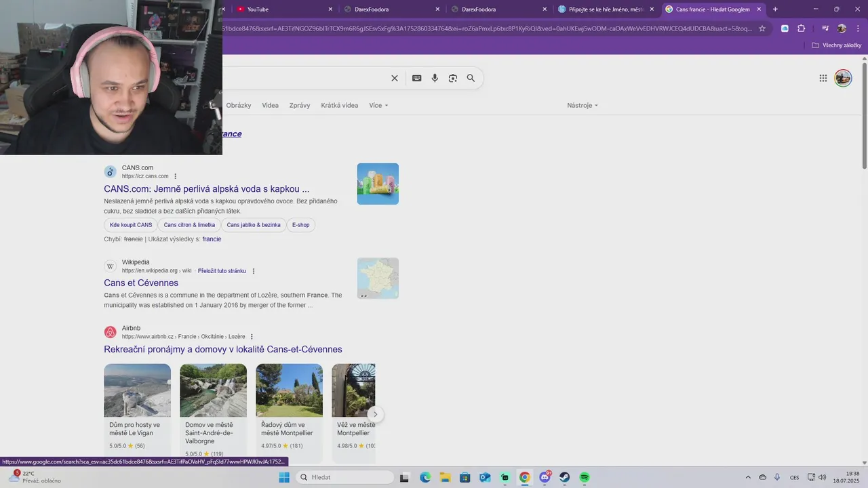Open Spotify from the taskbar
This screenshot has height=488, width=868.
click(x=585, y=477)
